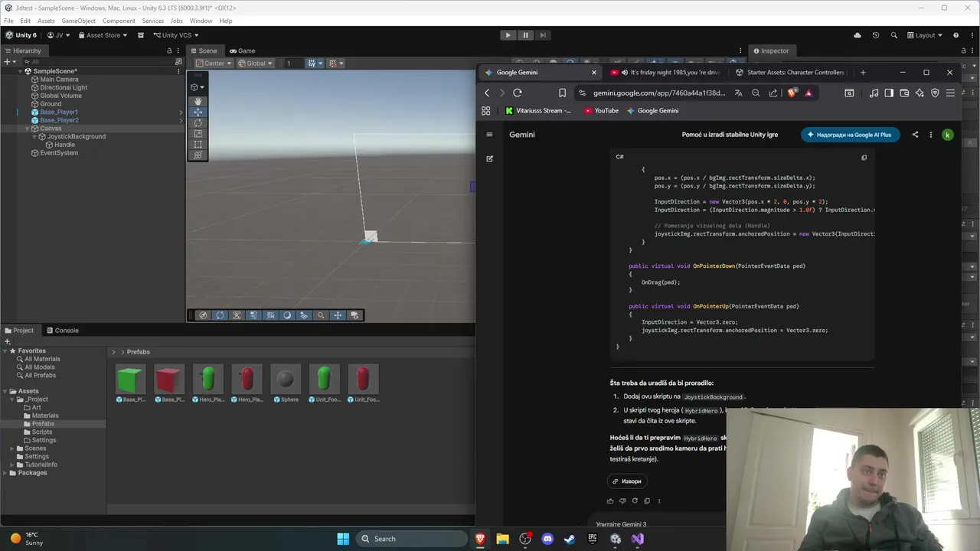980x551 pixels.
Task: Select the Scale tool in Scene toolbar
Action: (198, 133)
